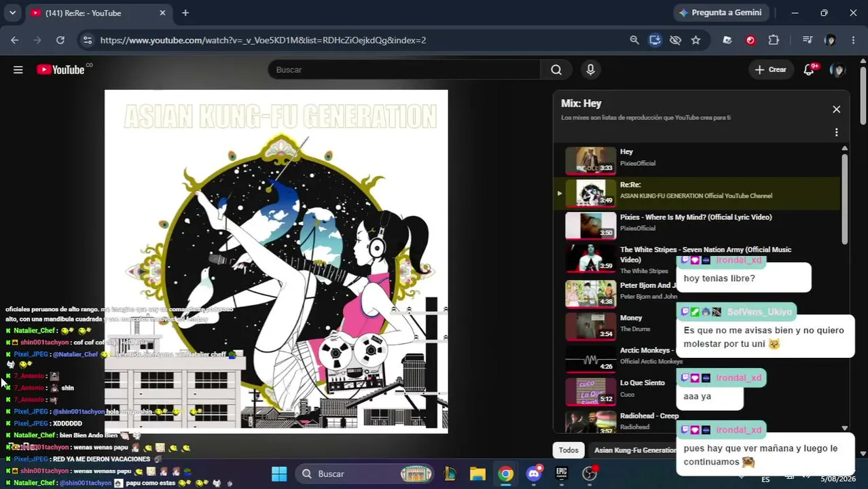
Task: Click the 'aaa ya' chat message
Action: 709,396
